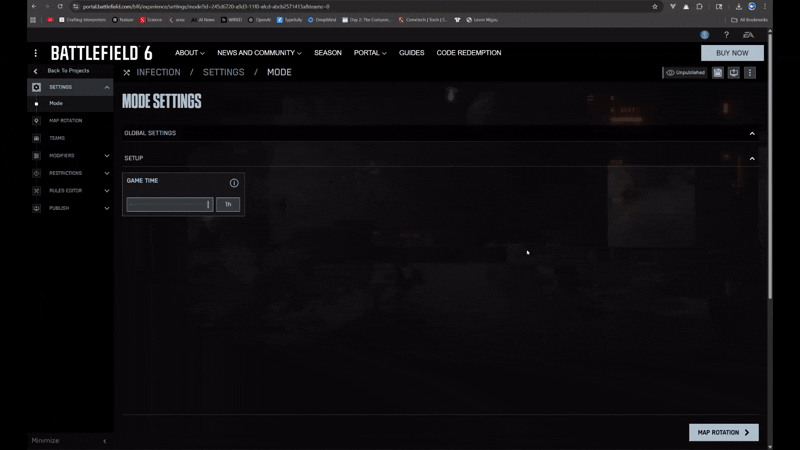Go back with the browser back arrow
Image resolution: width=800 pixels, height=450 pixels.
34,7
